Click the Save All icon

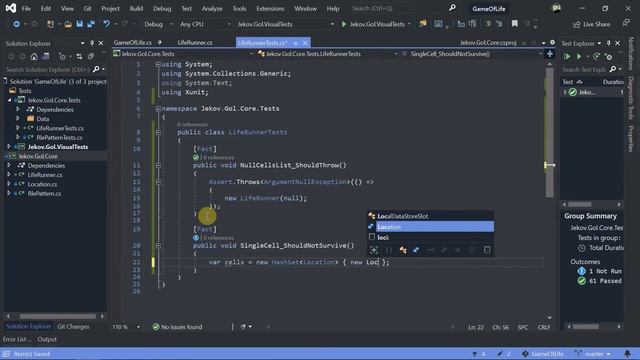91,24
